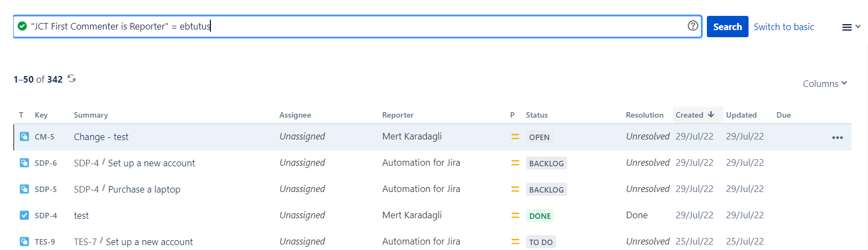868x250 pixels.
Task: Sort by the Updated column header
Action: (x=741, y=115)
